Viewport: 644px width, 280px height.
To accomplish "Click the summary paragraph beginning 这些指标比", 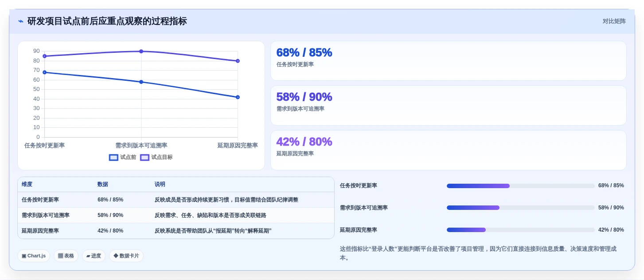I will click(x=478, y=253).
